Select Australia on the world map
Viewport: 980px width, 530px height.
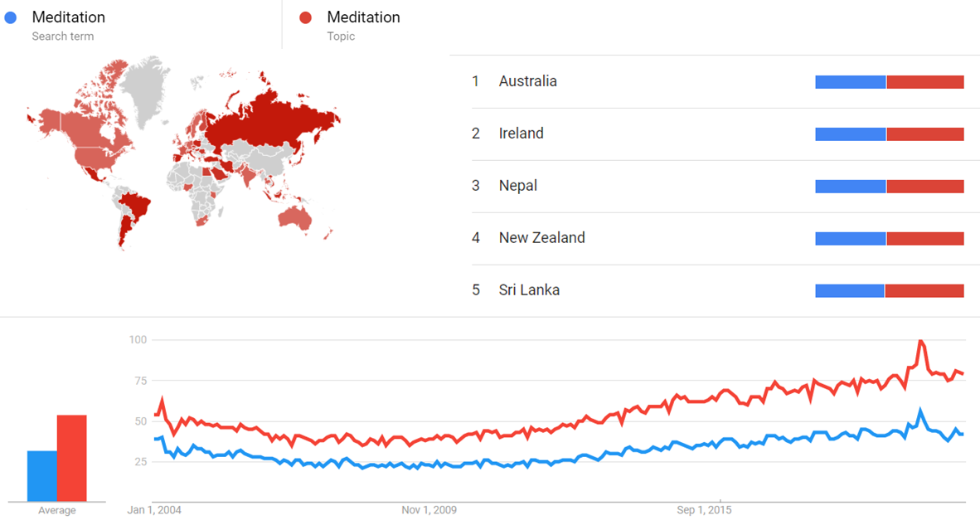coord(296,216)
